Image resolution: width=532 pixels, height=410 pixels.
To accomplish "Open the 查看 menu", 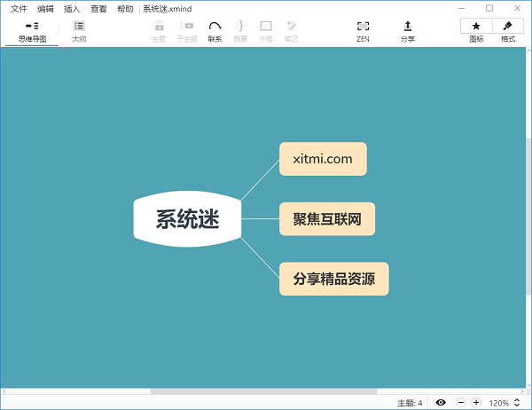I will click(x=98, y=9).
